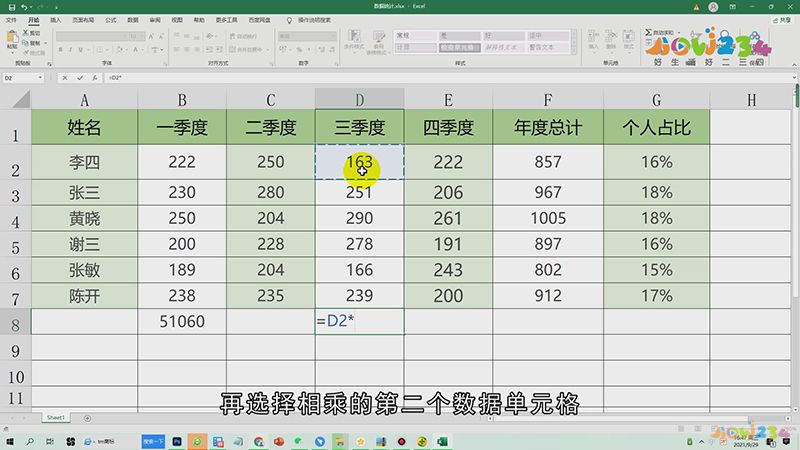Apply the 警告文本 cell style
Screen dimensions: 800x450
pyautogui.click(x=548, y=47)
